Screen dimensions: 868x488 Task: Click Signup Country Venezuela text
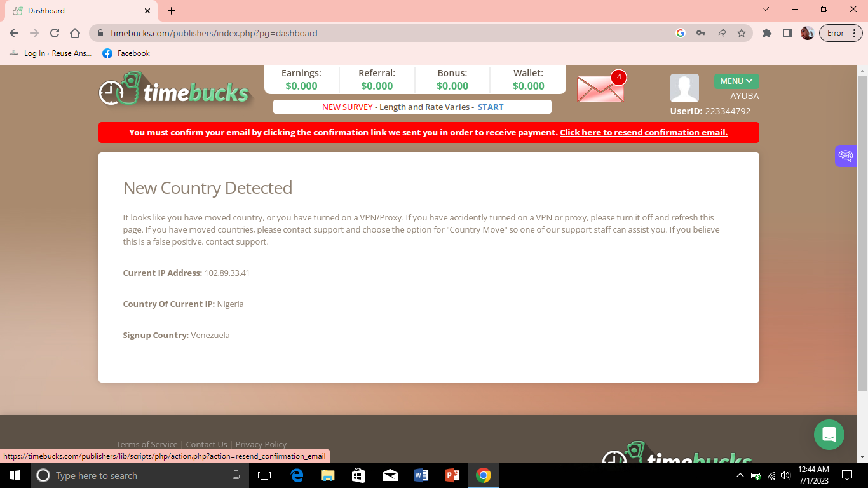click(176, 335)
